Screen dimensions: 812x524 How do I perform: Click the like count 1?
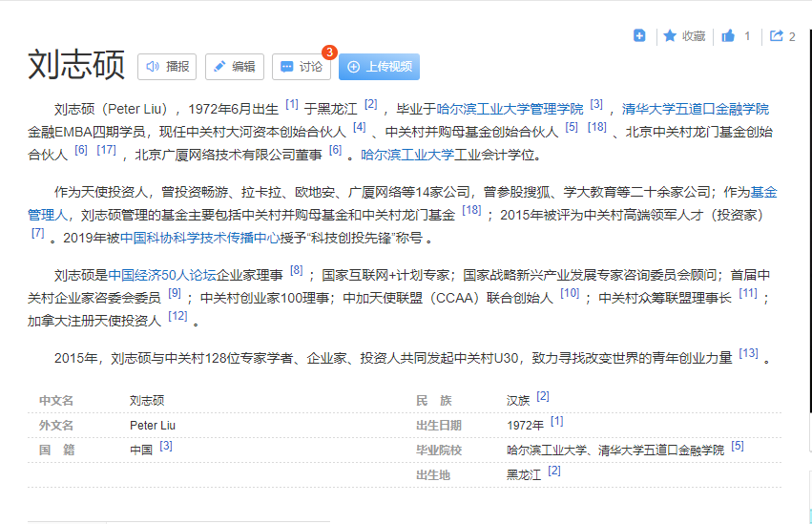tap(747, 36)
